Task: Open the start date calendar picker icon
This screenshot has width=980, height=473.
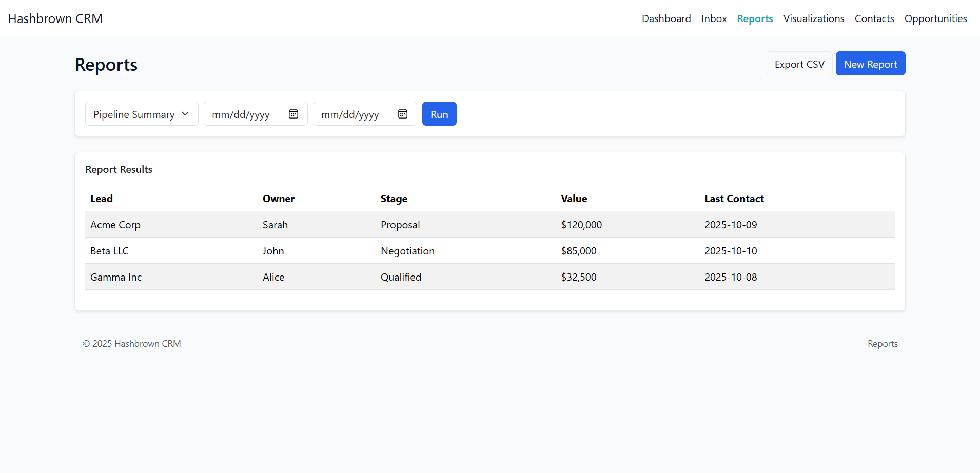Action: [293, 114]
